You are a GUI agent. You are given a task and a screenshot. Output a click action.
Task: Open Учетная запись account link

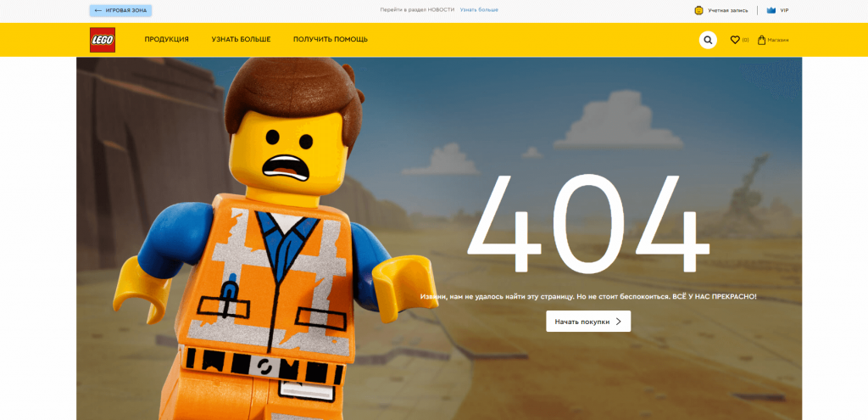(x=727, y=10)
